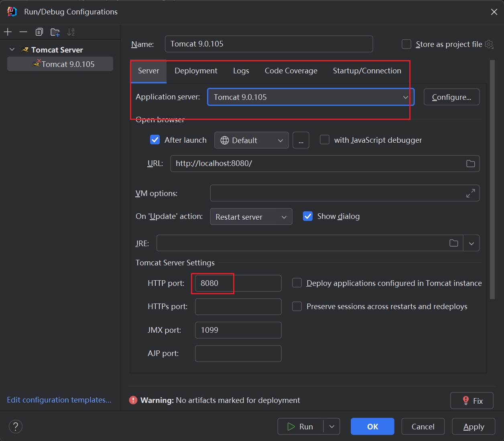Open the Startup/Connection tab
Image resolution: width=504 pixels, height=441 pixels.
367,71
